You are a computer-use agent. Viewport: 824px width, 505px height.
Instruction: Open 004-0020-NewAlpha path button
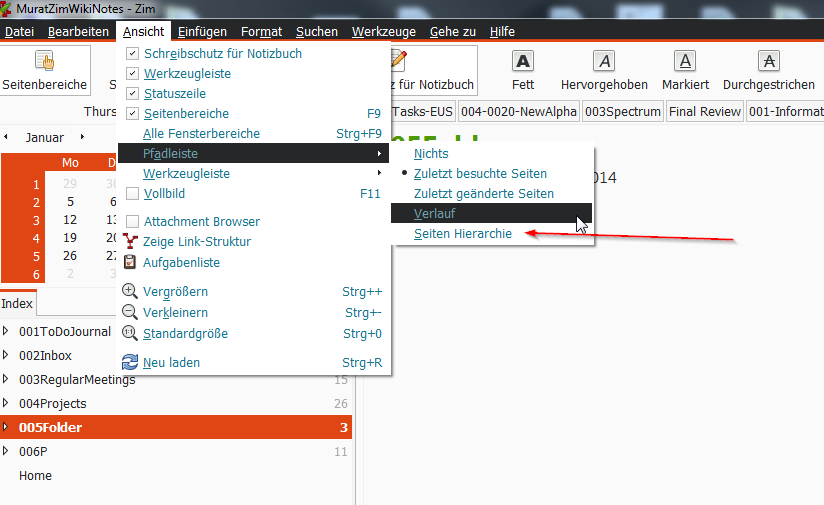coord(519,111)
